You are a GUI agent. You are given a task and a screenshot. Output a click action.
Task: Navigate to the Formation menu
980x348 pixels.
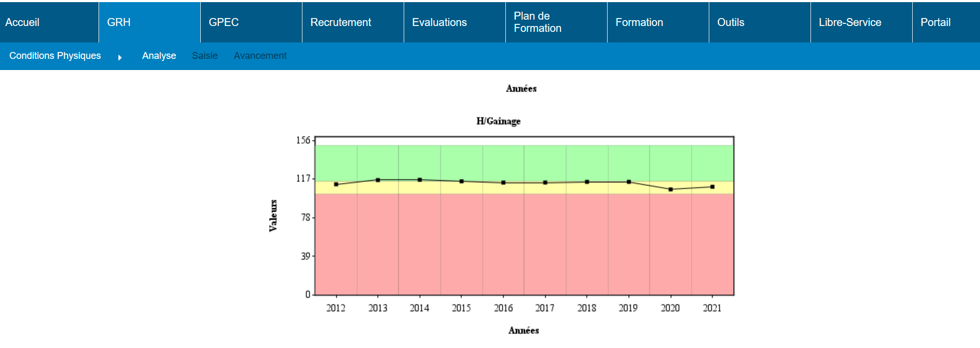click(639, 22)
